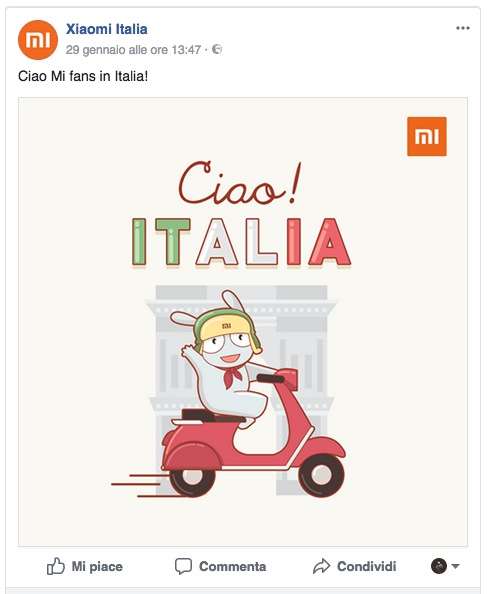Click the red scooter front wheel
Viewport: 488px width, 594px height.
click(321, 475)
